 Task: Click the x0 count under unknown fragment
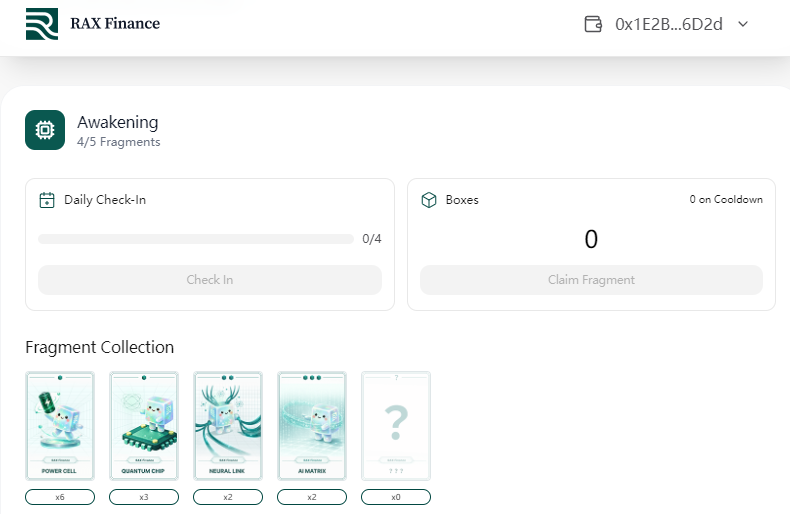(396, 497)
